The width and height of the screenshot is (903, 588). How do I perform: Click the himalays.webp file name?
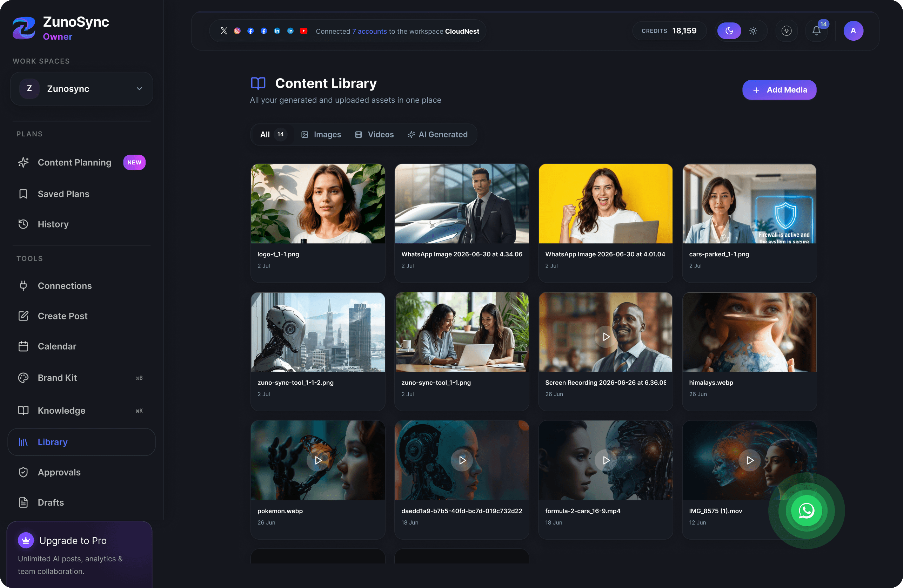[711, 383]
